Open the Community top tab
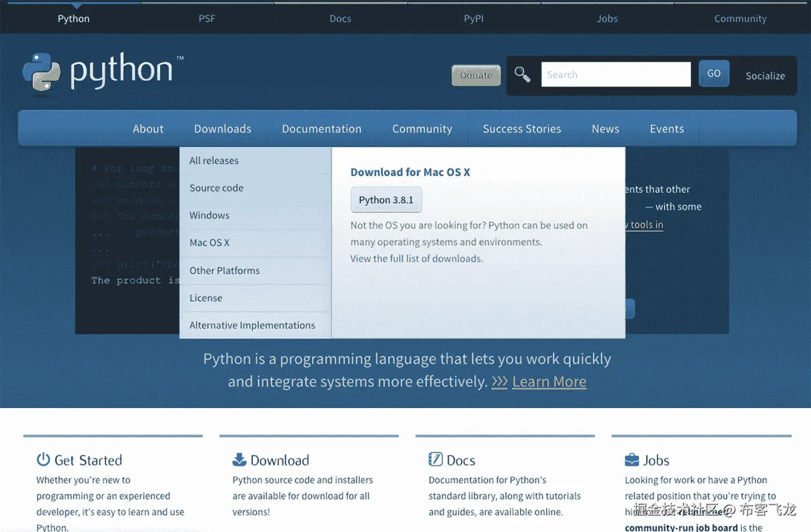 741,18
